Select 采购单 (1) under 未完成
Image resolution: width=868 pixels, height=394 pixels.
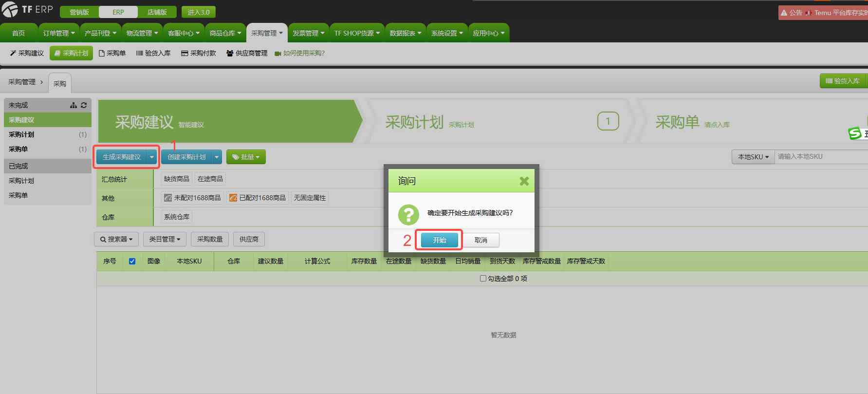pos(48,149)
